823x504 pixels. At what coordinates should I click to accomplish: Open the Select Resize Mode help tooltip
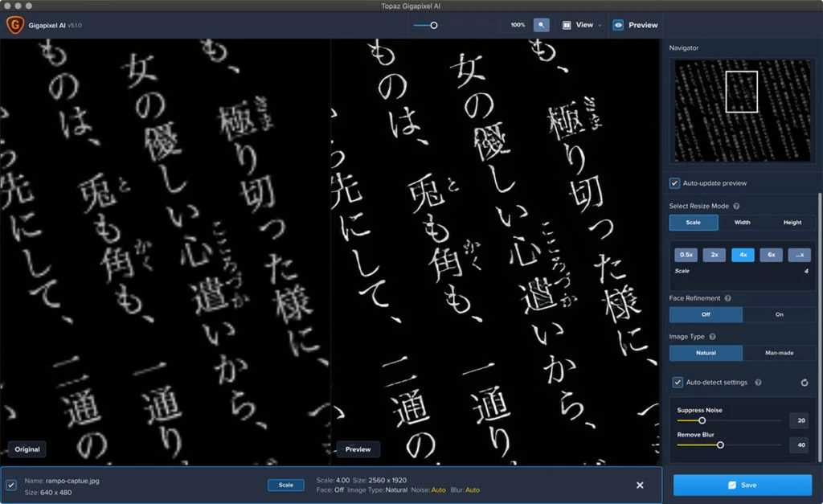[735, 207]
